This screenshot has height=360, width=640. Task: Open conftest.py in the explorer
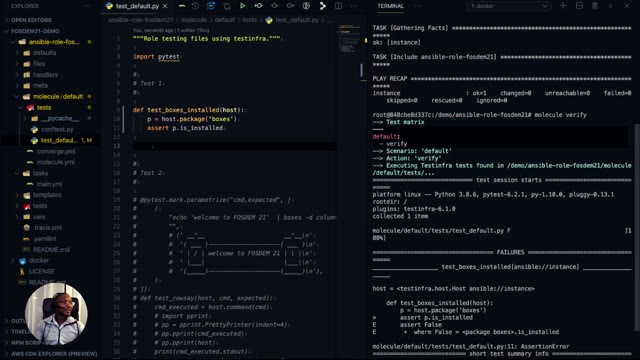(57, 129)
